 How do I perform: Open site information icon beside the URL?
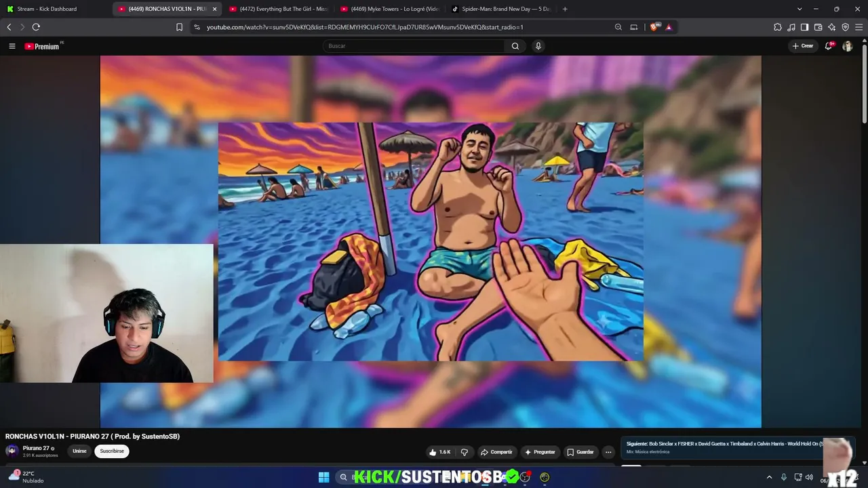[197, 27]
